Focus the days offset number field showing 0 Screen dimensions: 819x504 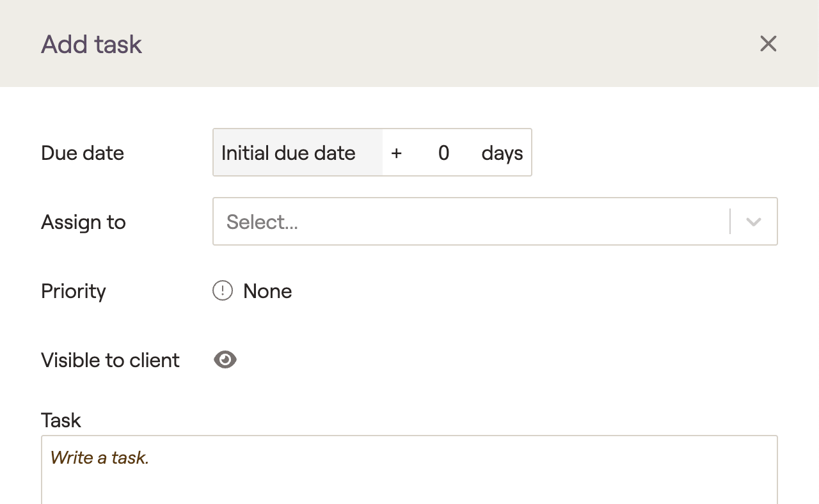(x=443, y=153)
